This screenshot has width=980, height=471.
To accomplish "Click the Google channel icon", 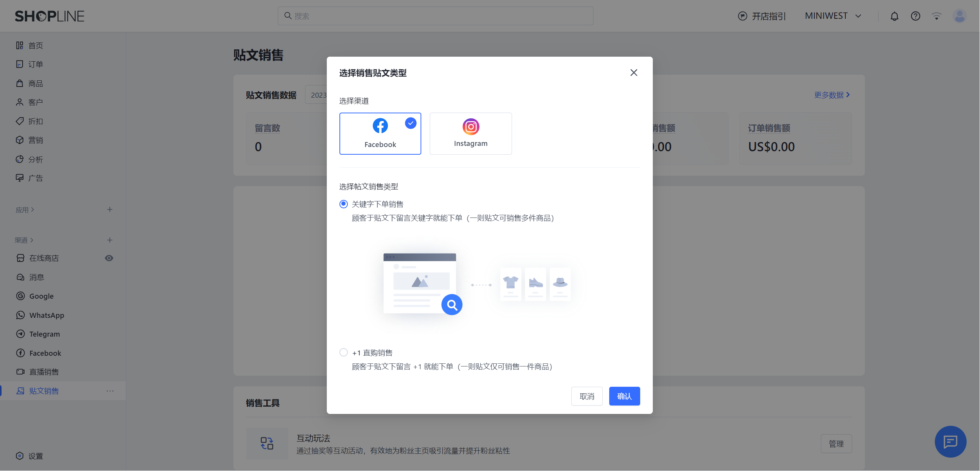I will pyautogui.click(x=21, y=296).
